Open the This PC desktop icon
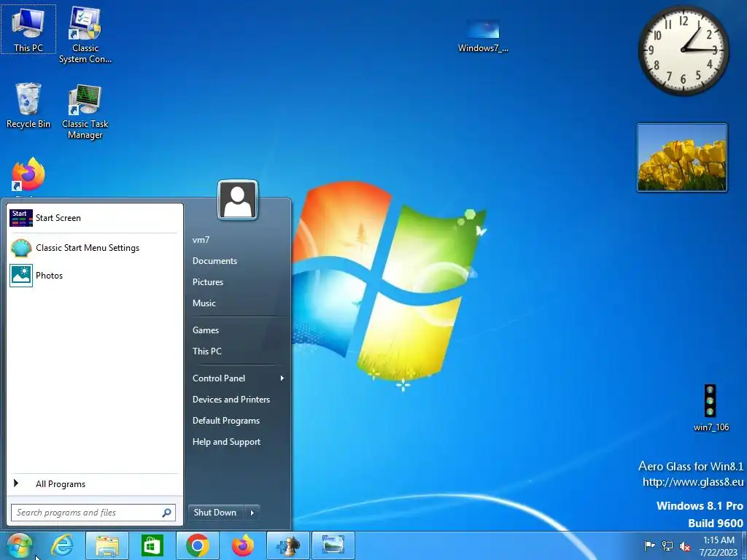Image resolution: width=747 pixels, height=560 pixels. point(28,29)
